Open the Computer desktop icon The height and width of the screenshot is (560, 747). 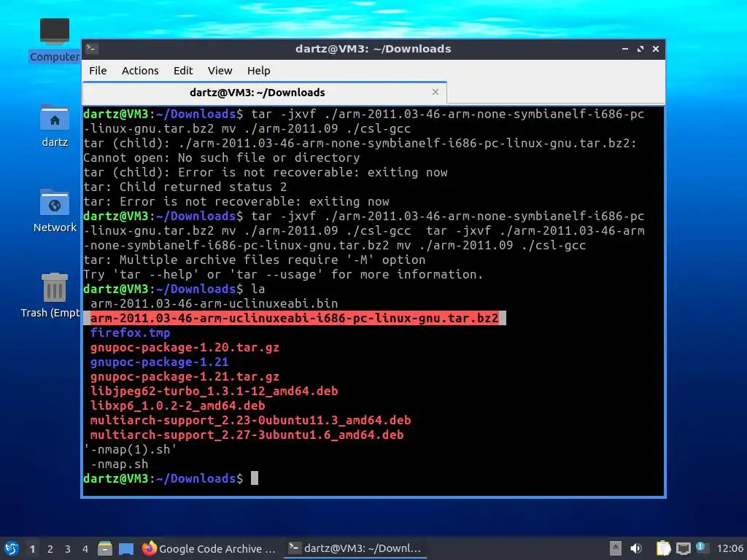(54, 41)
